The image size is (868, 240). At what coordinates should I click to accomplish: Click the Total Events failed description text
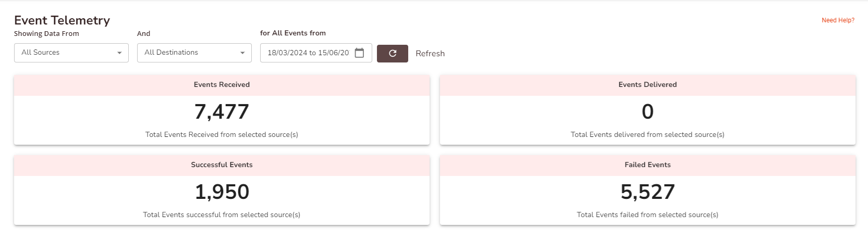point(647,214)
